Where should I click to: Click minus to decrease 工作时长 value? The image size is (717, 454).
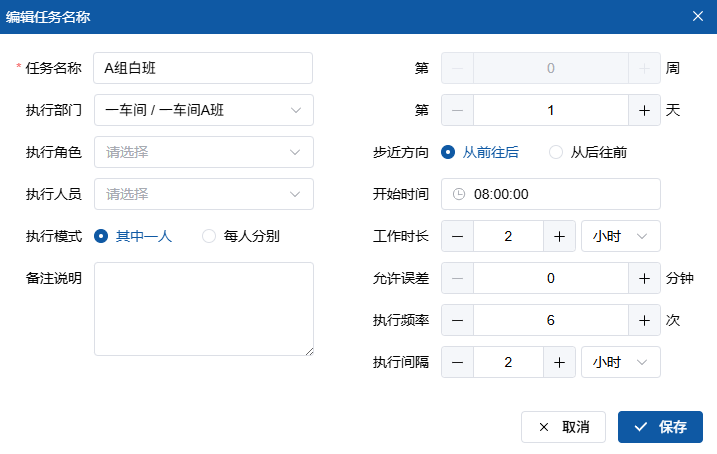pyautogui.click(x=457, y=236)
